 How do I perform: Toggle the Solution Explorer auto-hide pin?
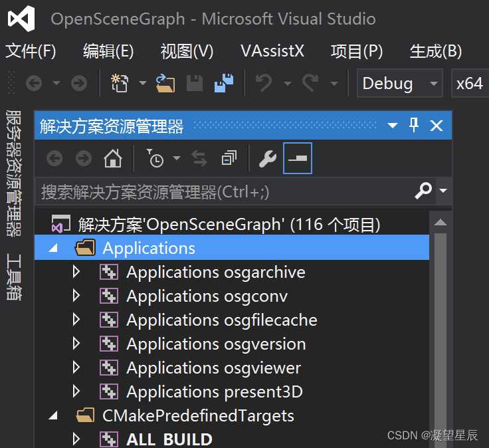pos(414,125)
